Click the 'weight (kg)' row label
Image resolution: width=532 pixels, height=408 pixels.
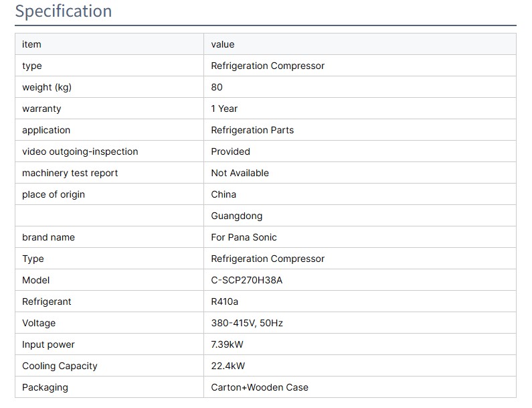tap(47, 87)
